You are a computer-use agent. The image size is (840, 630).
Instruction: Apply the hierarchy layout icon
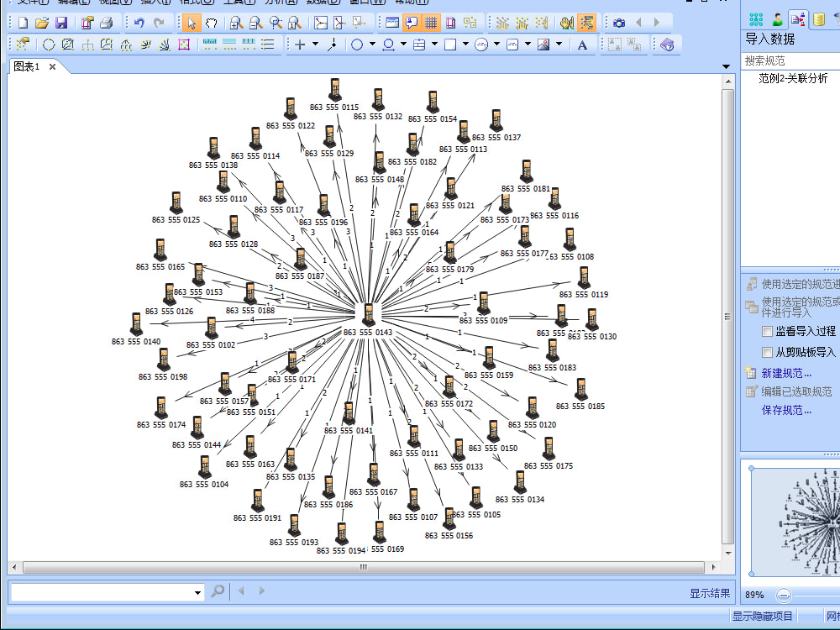[87, 45]
